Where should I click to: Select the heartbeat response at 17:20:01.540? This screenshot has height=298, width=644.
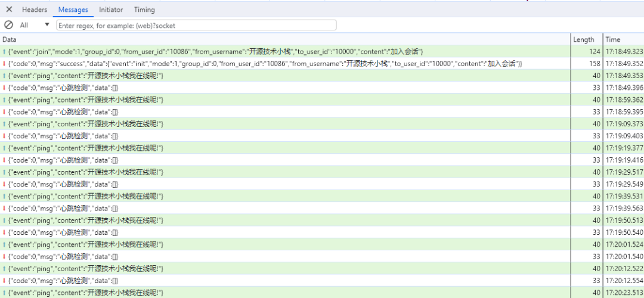click(x=322, y=256)
